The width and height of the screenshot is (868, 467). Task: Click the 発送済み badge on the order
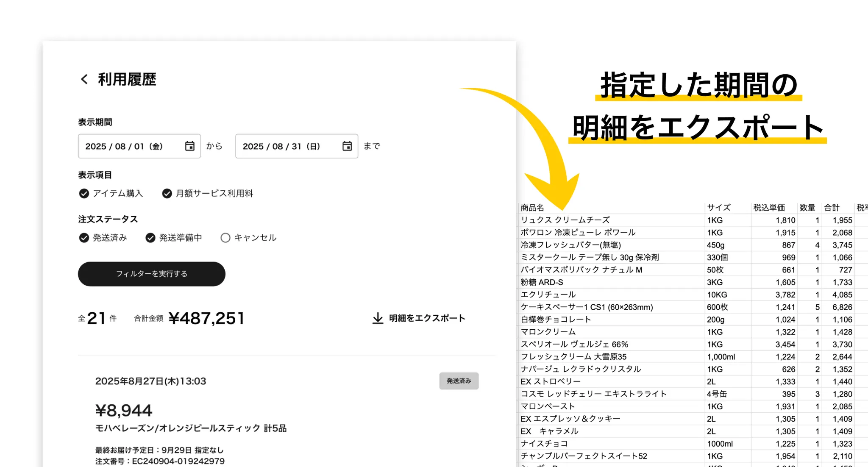[459, 381]
